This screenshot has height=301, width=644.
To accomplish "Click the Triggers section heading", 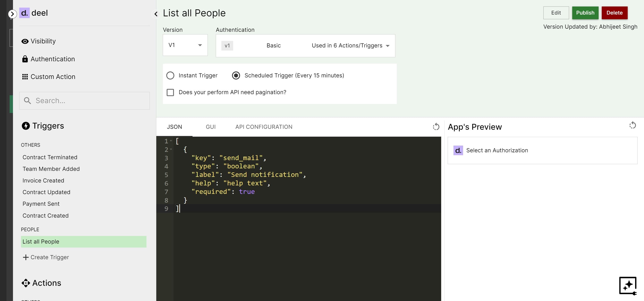I will [x=48, y=126].
